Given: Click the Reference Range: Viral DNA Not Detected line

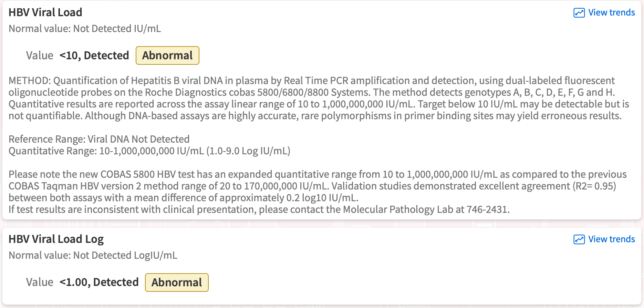Looking at the screenshot, I should pos(99,139).
